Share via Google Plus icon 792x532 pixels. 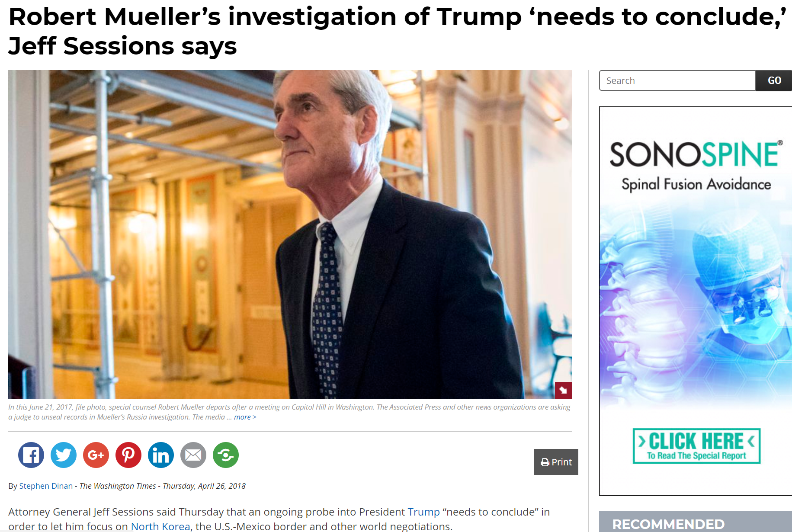96,455
